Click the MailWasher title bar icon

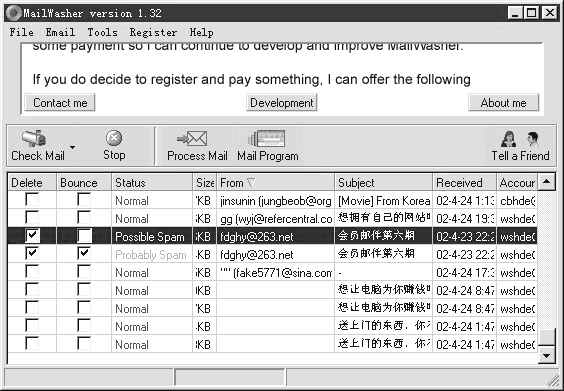(x=14, y=14)
